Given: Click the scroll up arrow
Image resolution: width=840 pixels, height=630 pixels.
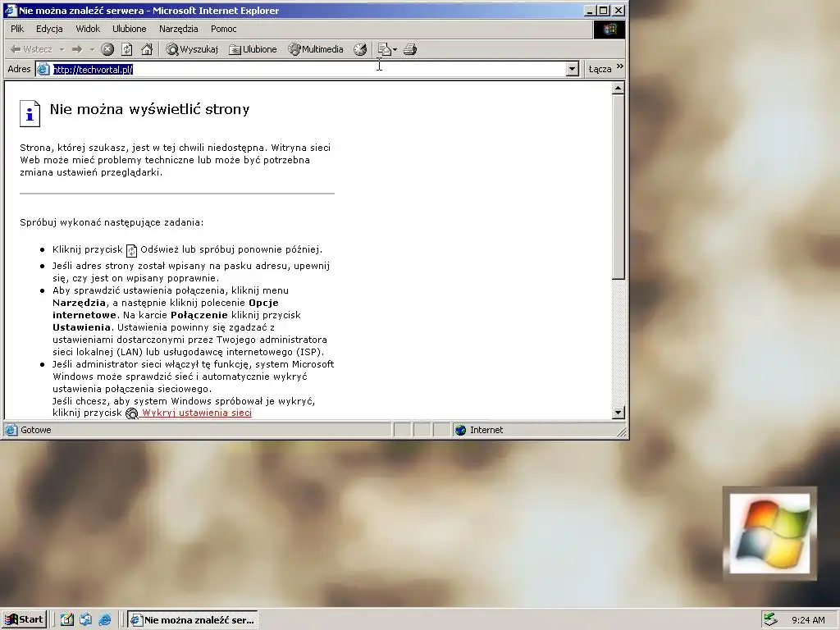Looking at the screenshot, I should coord(618,88).
